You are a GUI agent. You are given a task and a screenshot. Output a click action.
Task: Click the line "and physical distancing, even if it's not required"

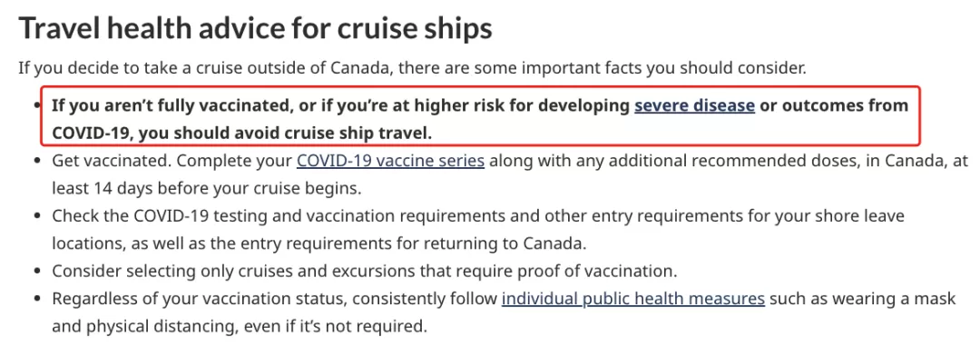(x=240, y=326)
